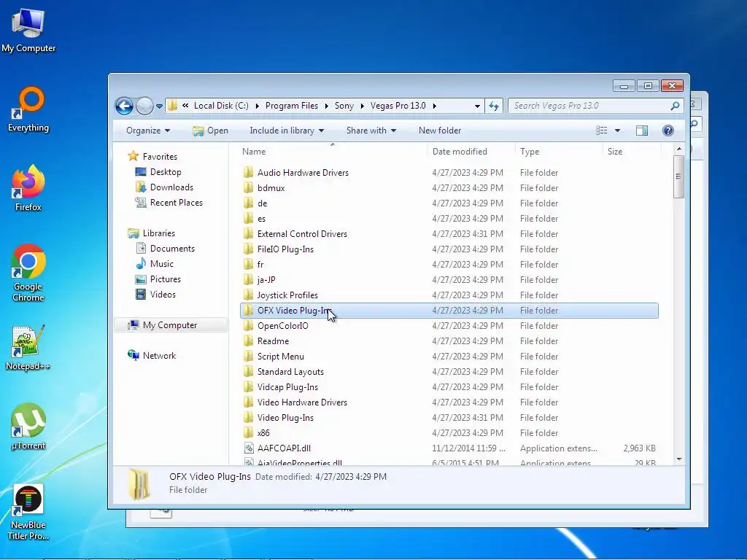Select Downloads in Favorites sidebar
Screen dimensions: 747x560
pyautogui.click(x=164, y=187)
